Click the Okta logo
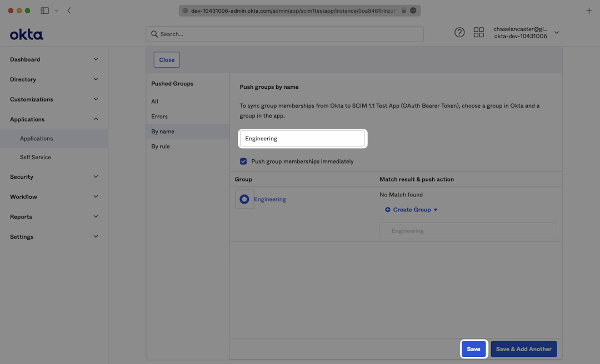This screenshot has width=600, height=364. click(x=26, y=34)
